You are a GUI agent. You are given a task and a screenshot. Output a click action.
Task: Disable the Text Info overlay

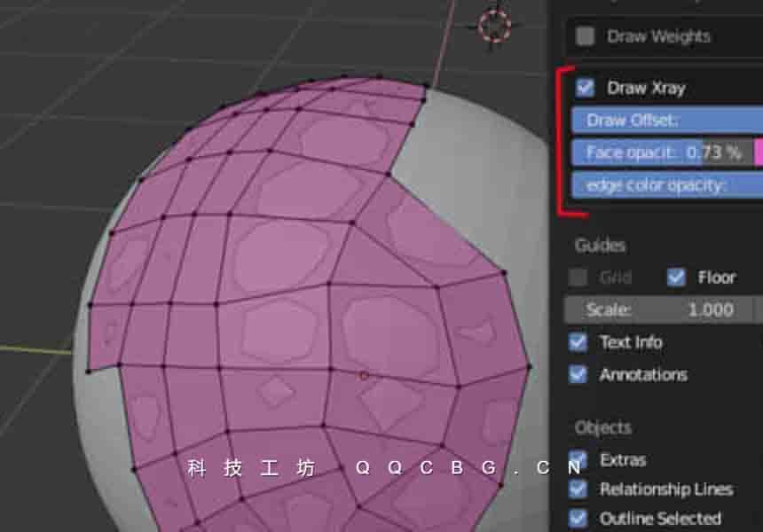[578, 342]
